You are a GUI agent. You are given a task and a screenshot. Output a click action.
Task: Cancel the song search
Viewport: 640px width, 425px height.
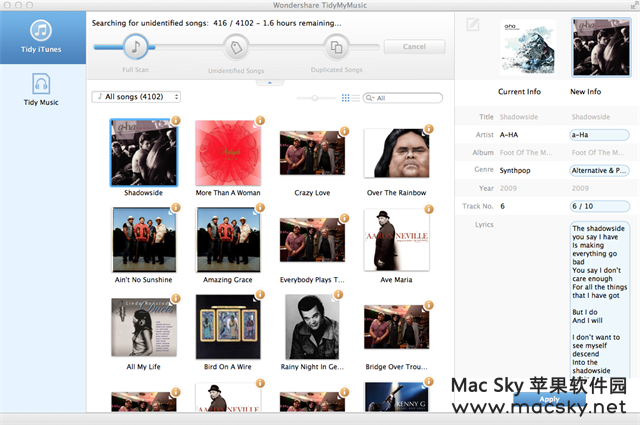[x=414, y=47]
